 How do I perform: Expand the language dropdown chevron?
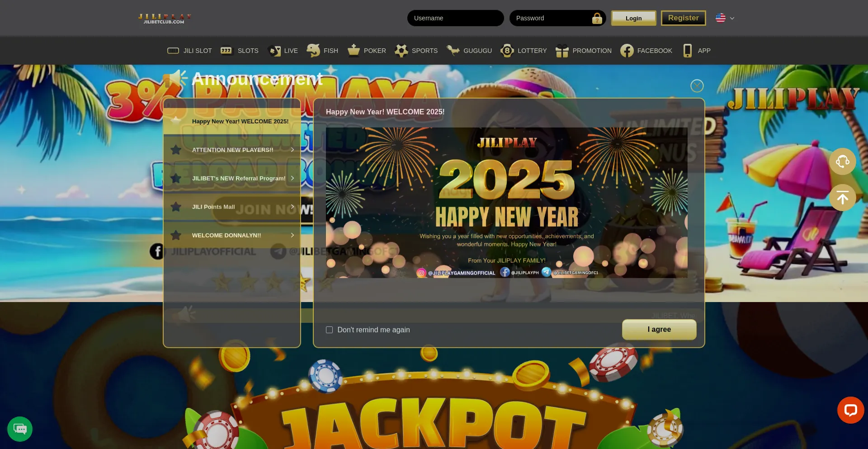(x=732, y=18)
